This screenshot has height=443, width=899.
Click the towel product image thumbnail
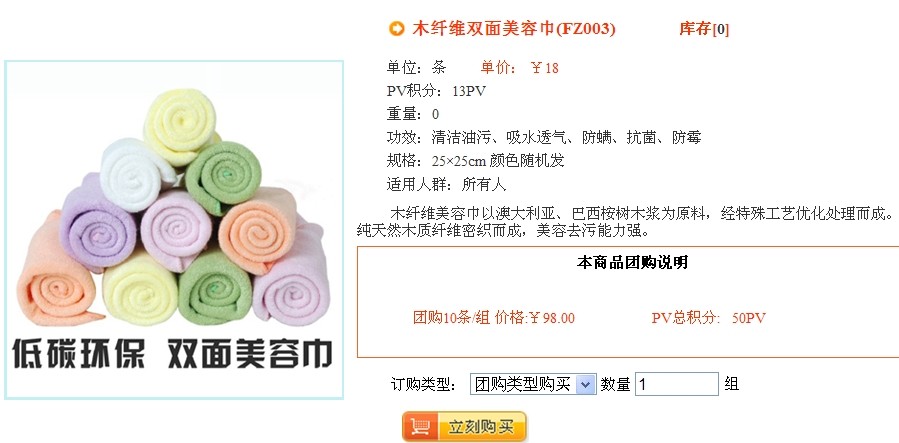[x=174, y=229]
